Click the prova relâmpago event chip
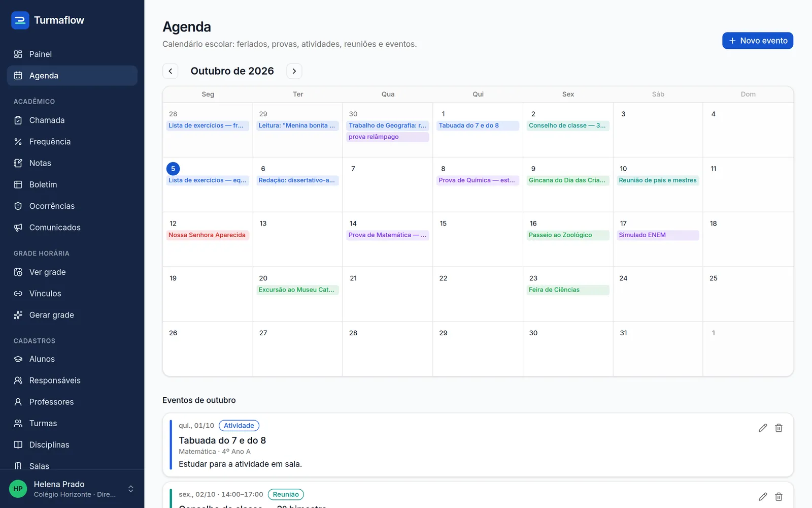The image size is (812, 508). pyautogui.click(x=388, y=137)
